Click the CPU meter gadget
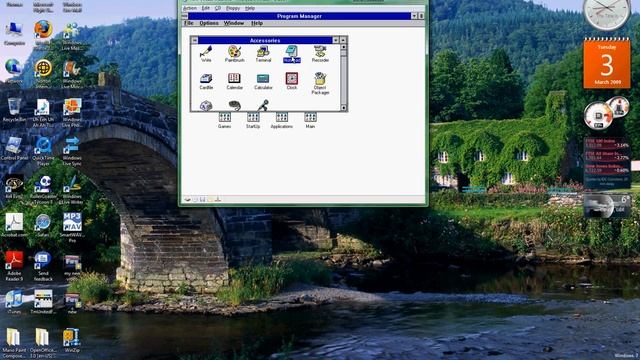 [606, 113]
